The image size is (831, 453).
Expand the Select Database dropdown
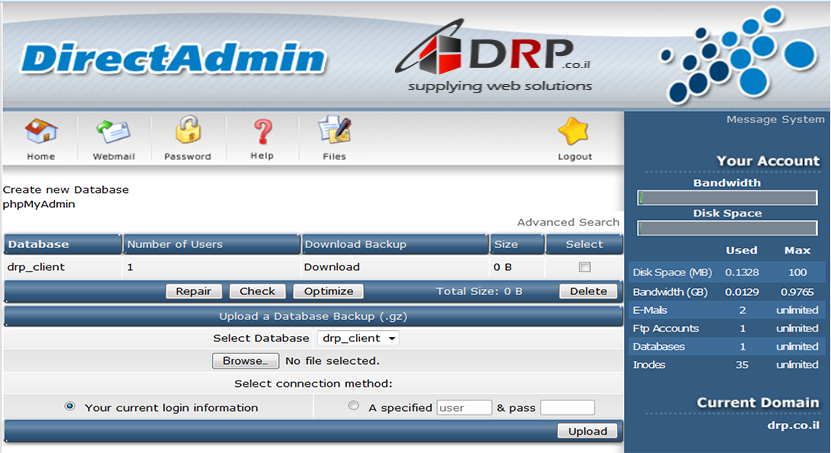click(359, 339)
